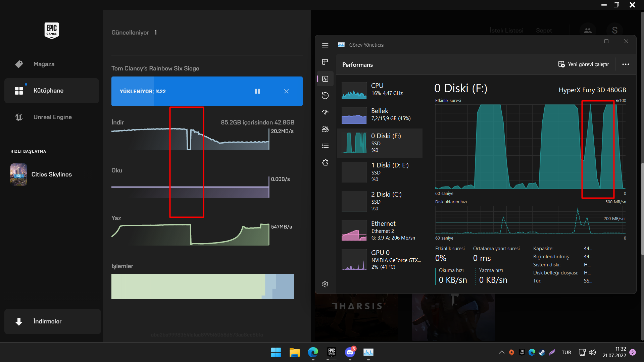644x362 pixels.
Task: Click the Yaz write speed graph
Action: (x=190, y=234)
